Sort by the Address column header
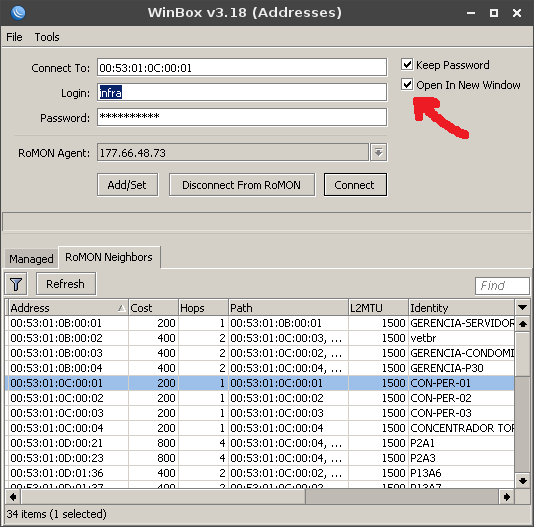The width and height of the screenshot is (534, 527). click(67, 308)
